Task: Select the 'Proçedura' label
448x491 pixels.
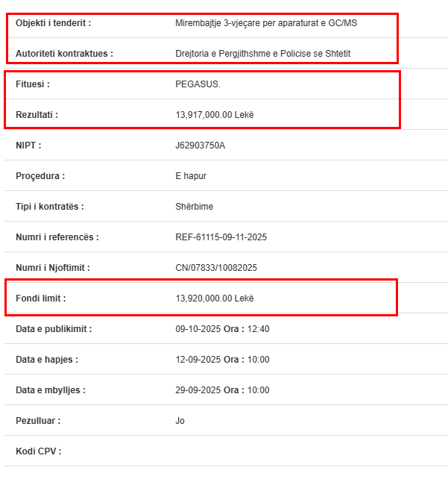Action: point(40,176)
